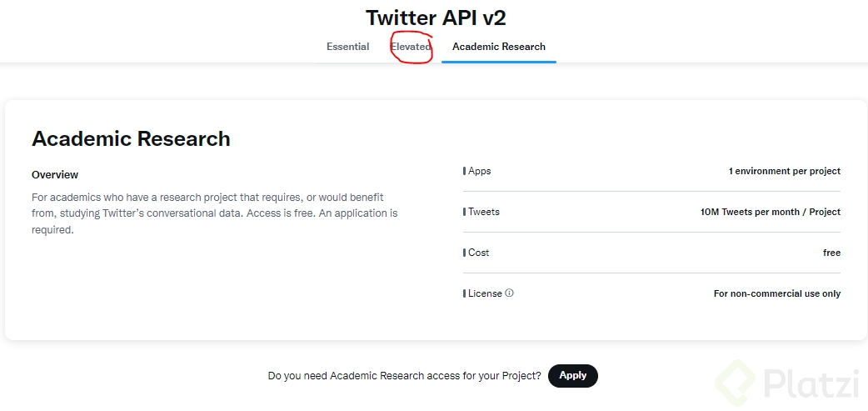Click the Overview subheading
Image resolution: width=868 pixels, height=411 pixels.
55,175
